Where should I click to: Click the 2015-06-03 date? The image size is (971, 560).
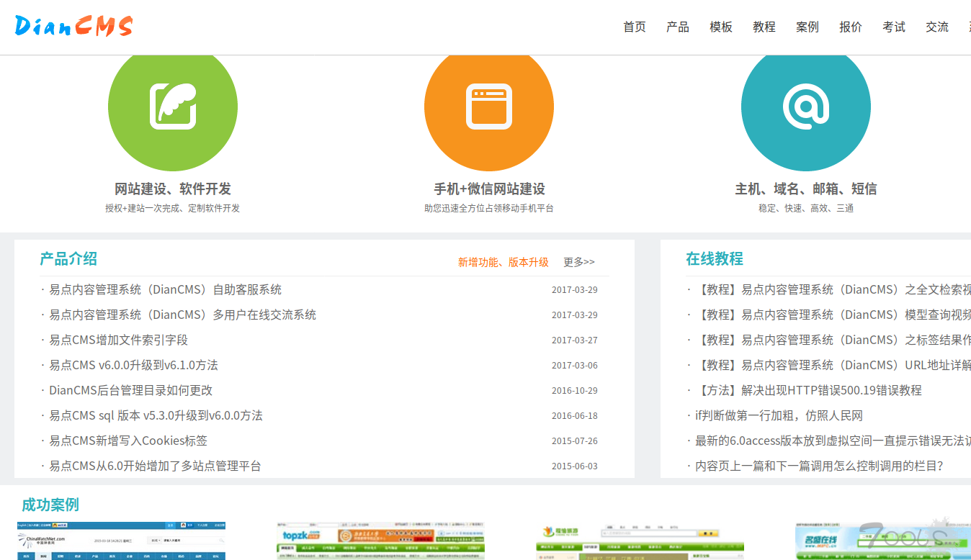575,466
